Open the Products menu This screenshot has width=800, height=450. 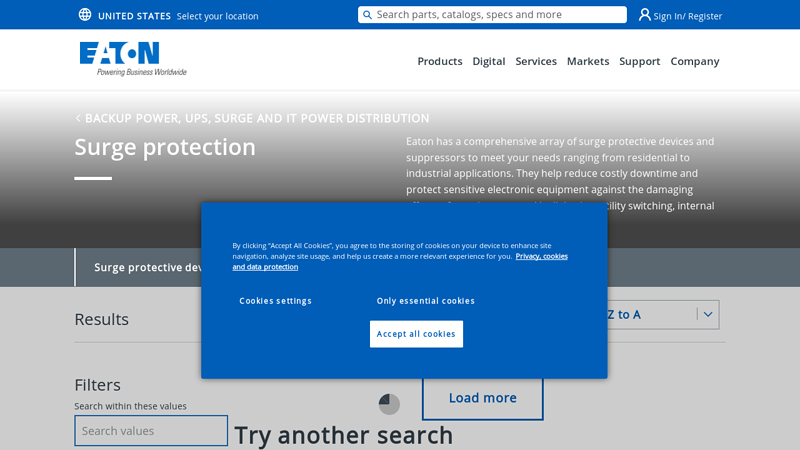(x=440, y=61)
